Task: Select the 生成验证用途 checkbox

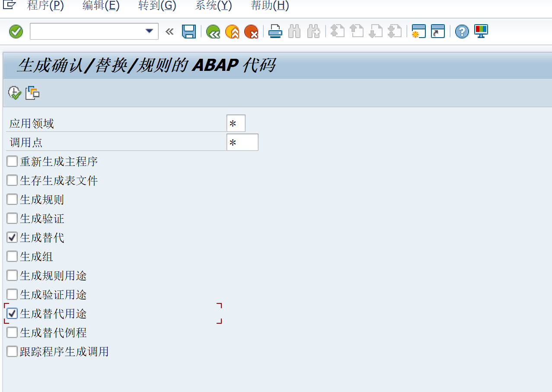Action: tap(12, 295)
